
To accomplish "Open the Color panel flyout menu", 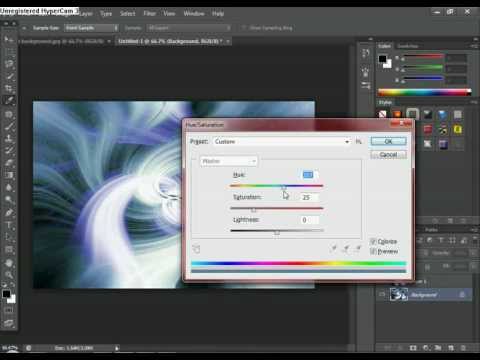I will [474, 46].
